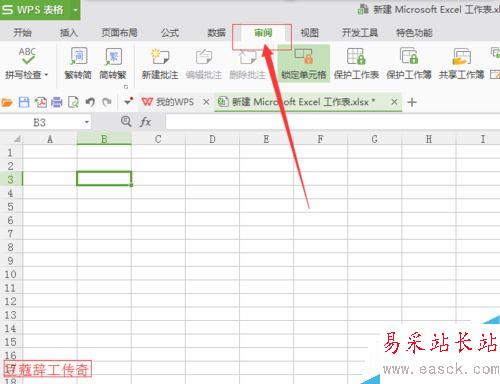Close the 我的WPS tab
500x384 pixels.
click(206, 102)
